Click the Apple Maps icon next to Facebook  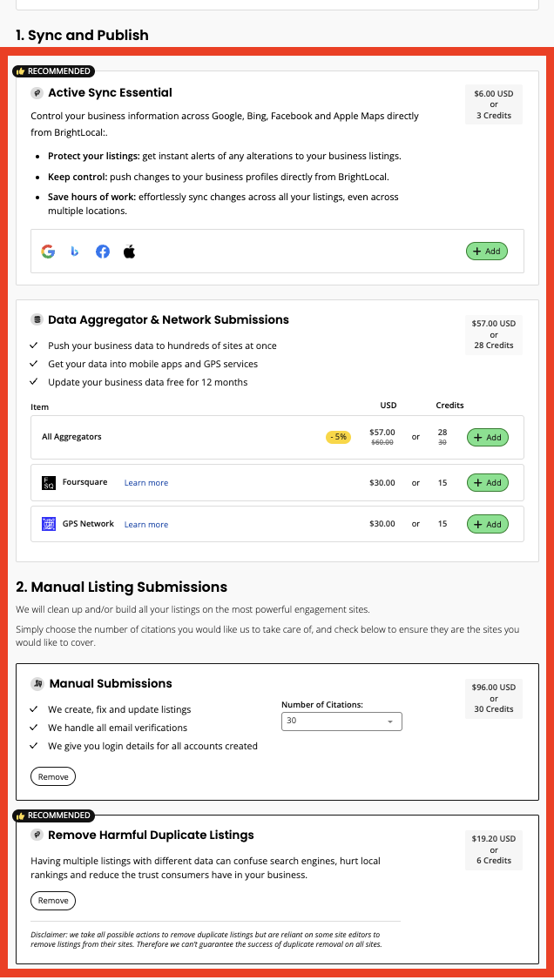pyautogui.click(x=129, y=252)
